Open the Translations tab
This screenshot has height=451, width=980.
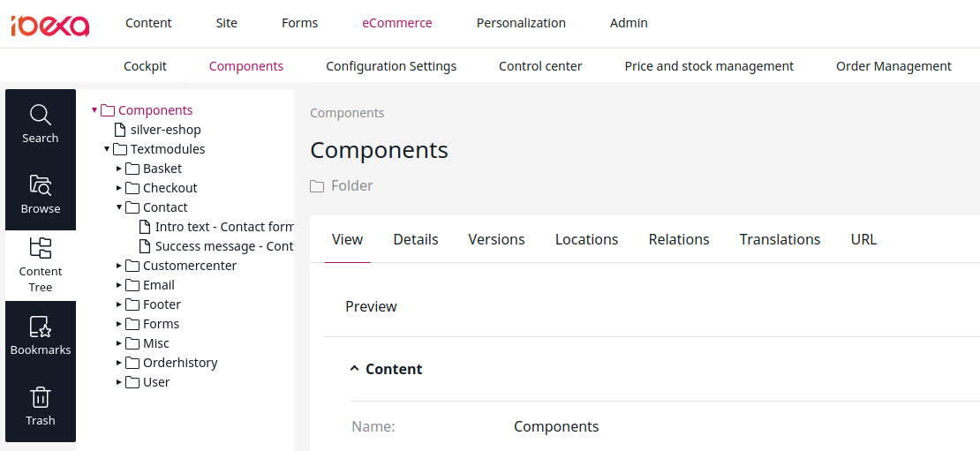click(780, 239)
